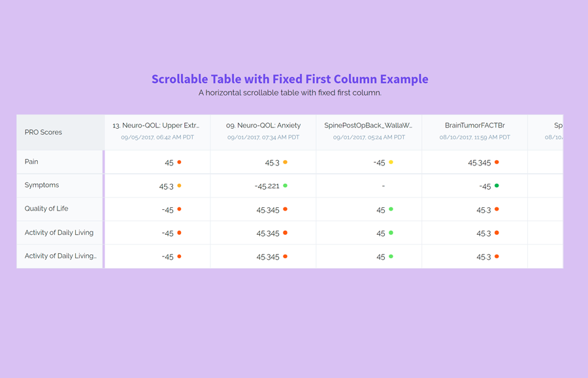The image size is (588, 378).
Task: Select the Symptoms row label
Action: point(41,185)
